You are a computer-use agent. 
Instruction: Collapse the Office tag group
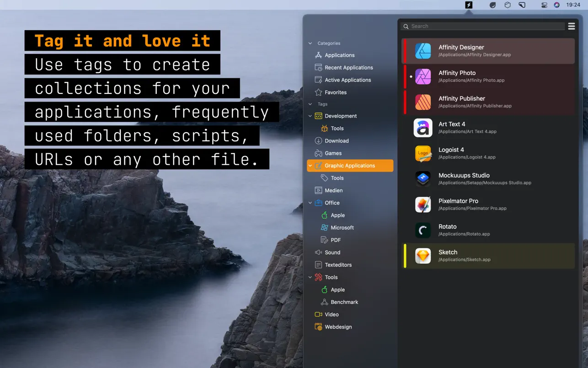310,203
